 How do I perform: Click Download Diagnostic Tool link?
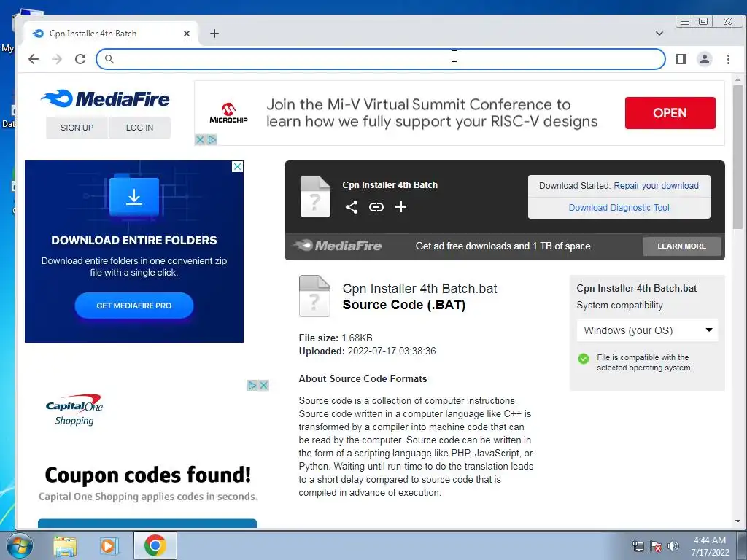tap(619, 208)
